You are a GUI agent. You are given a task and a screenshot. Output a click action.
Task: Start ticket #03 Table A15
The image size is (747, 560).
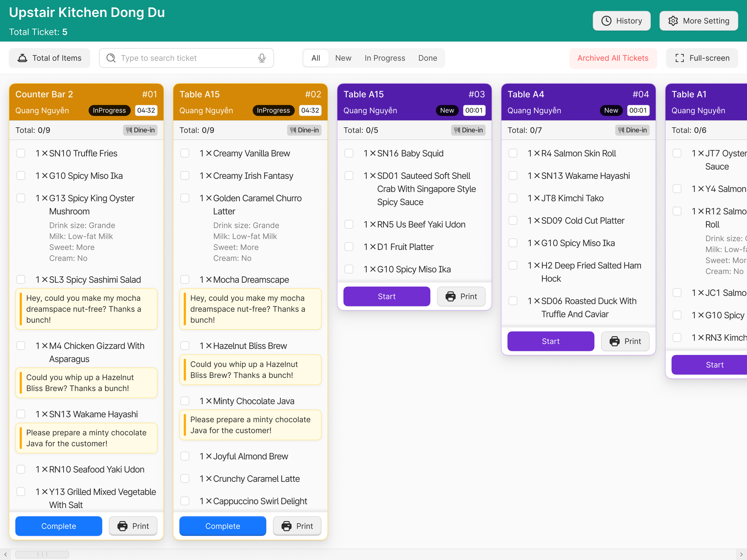(x=387, y=296)
